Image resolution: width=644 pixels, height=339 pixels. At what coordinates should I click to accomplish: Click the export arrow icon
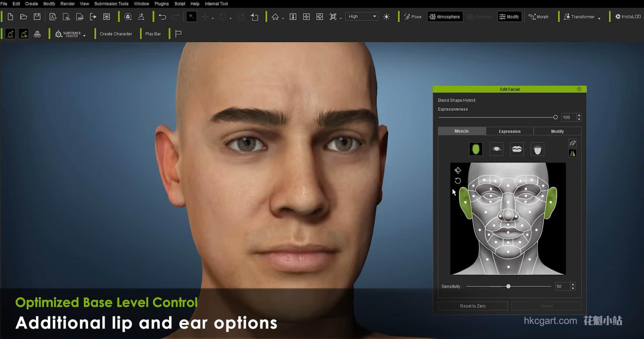click(93, 16)
